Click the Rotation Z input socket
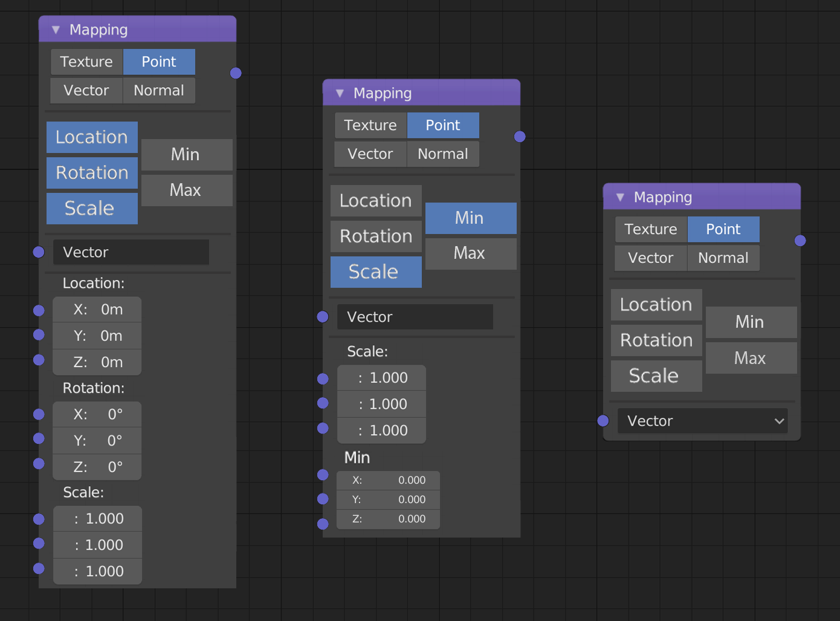Viewport: 840px width, 621px height. point(39,464)
